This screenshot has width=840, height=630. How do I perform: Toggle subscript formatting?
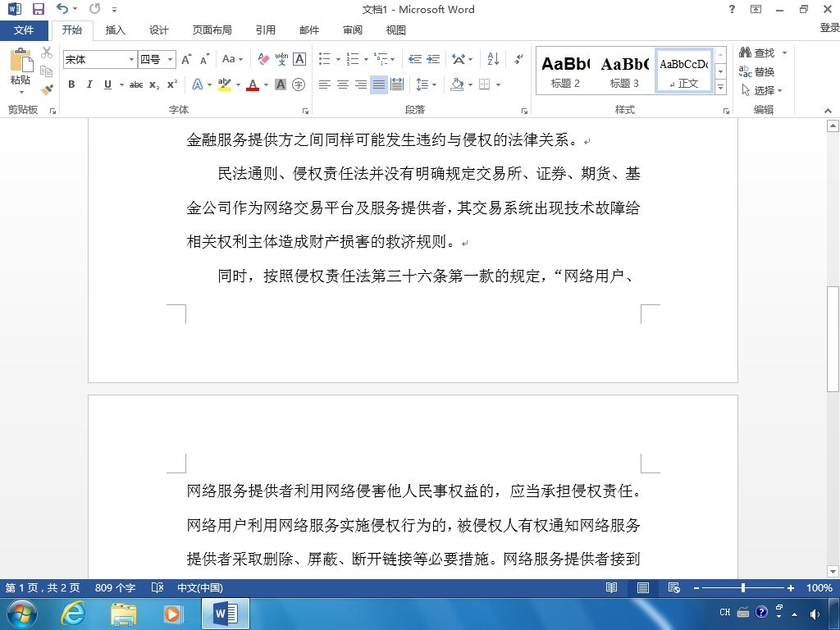coord(154,84)
